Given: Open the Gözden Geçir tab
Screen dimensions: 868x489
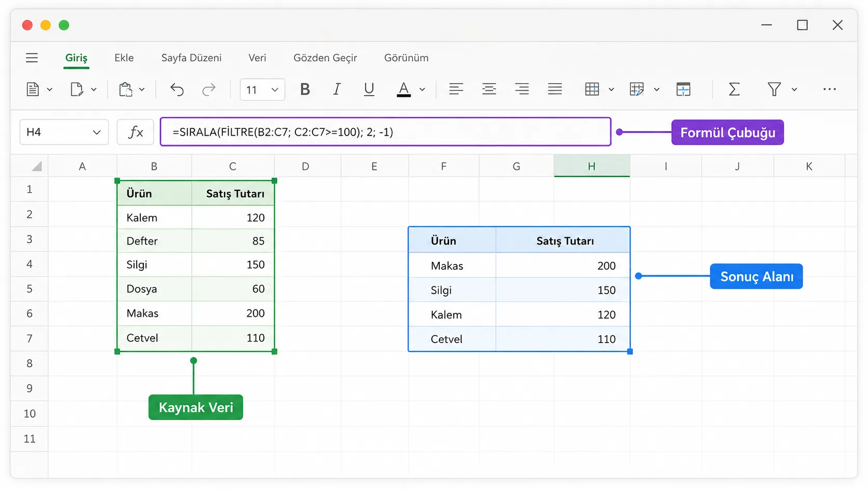Looking at the screenshot, I should [x=325, y=58].
